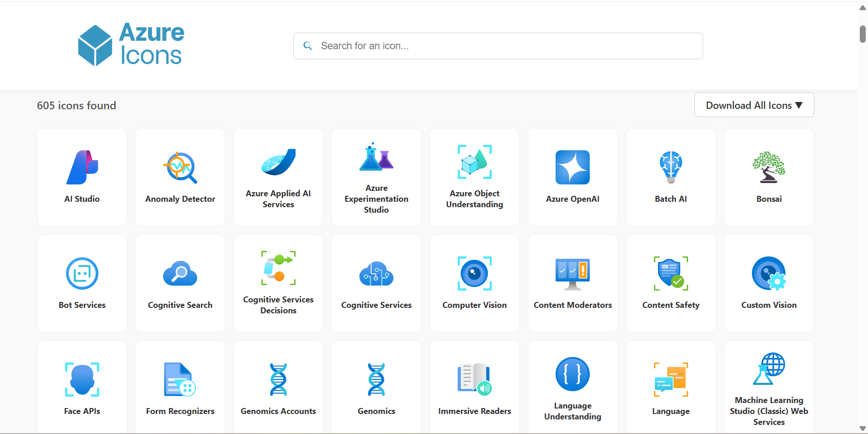This screenshot has height=434, width=868.
Task: Click the Face APIs icon
Action: coord(82,387)
